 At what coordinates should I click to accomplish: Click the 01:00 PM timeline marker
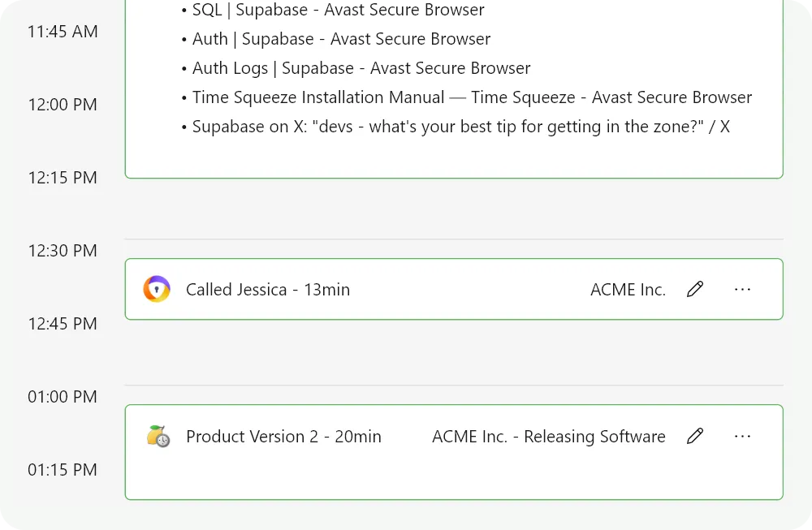coord(63,397)
